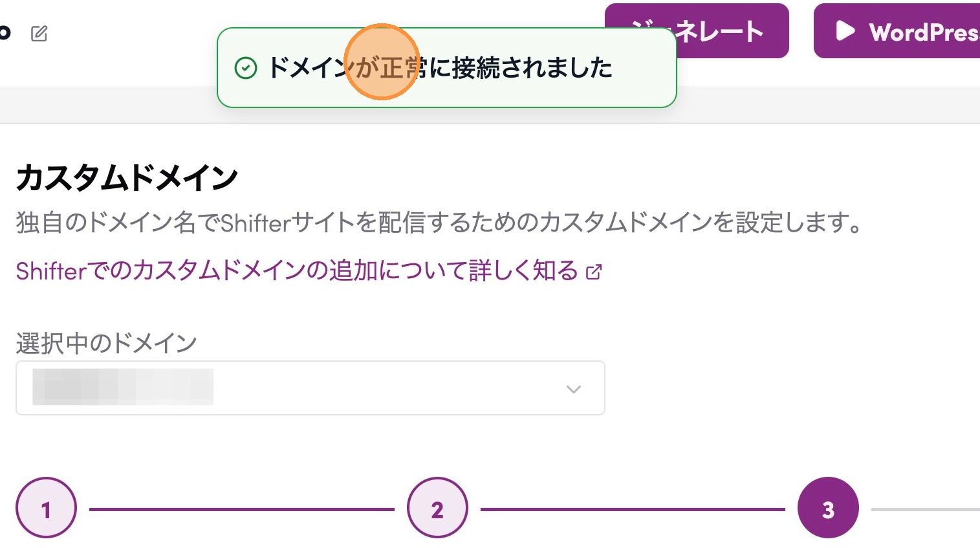Click the custom domain description text
This screenshot has height=548, width=980.
point(439,223)
